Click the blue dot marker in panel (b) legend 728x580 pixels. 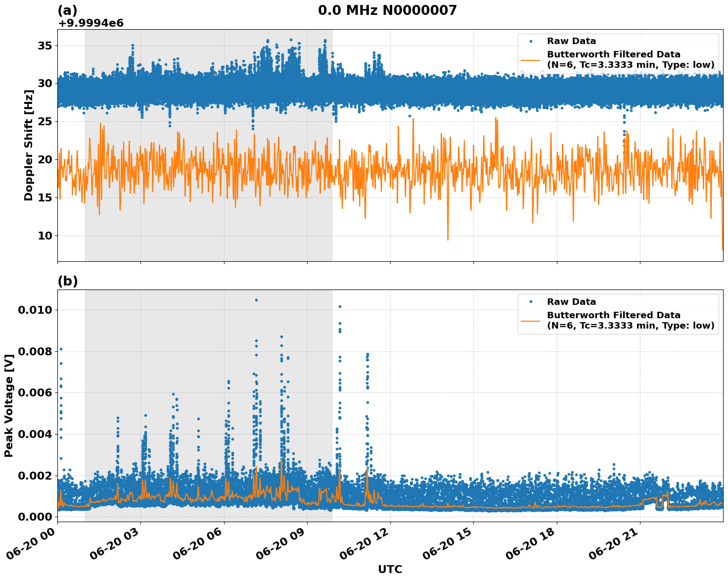tap(532, 301)
